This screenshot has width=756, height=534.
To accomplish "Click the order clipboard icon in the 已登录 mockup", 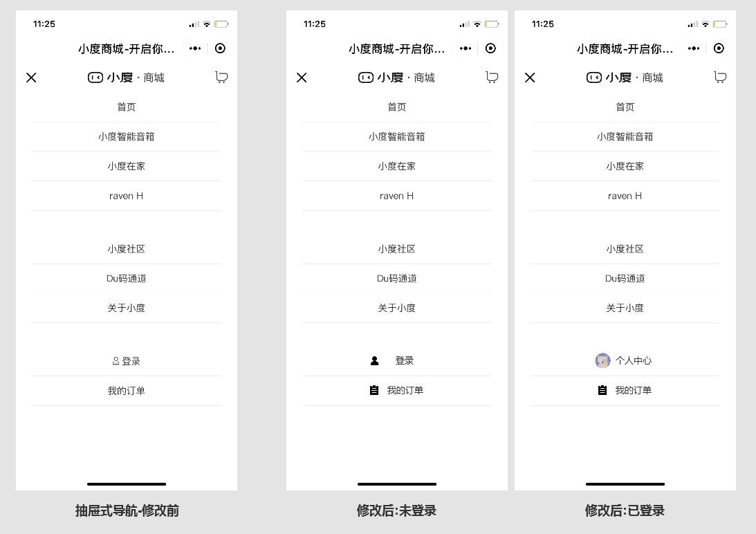I will pyautogui.click(x=602, y=390).
